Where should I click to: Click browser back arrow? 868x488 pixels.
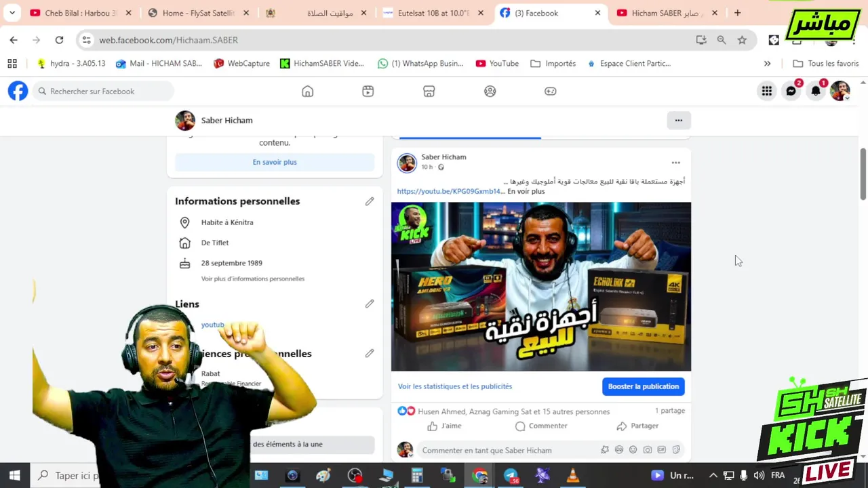[14, 40]
